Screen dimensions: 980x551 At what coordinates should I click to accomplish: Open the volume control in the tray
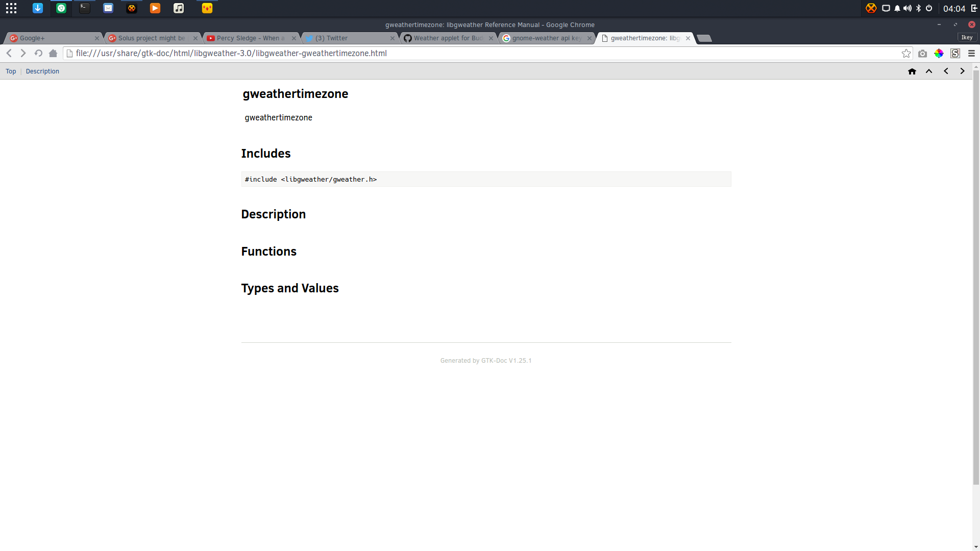[908, 8]
